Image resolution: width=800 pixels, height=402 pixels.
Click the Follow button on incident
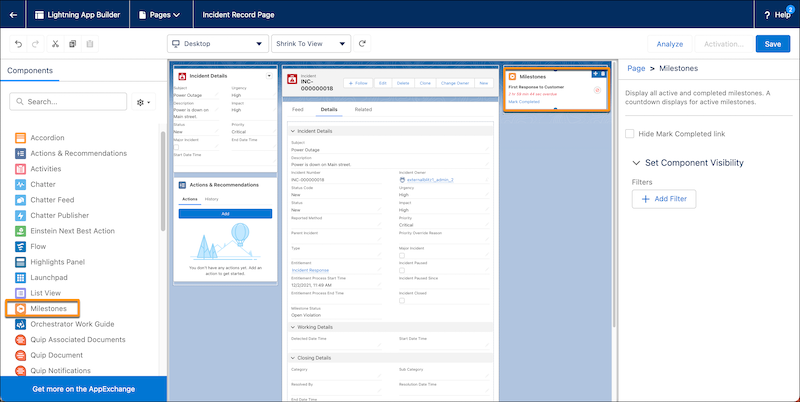pyautogui.click(x=358, y=83)
